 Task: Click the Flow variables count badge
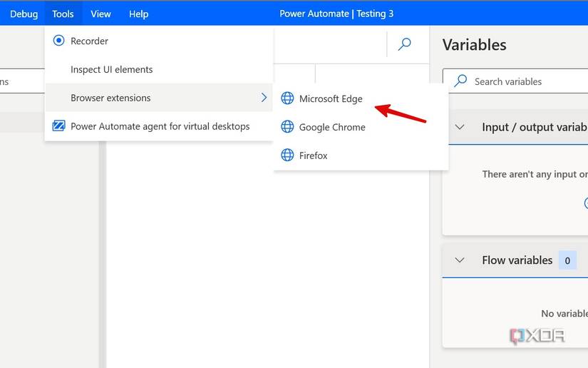pos(567,260)
